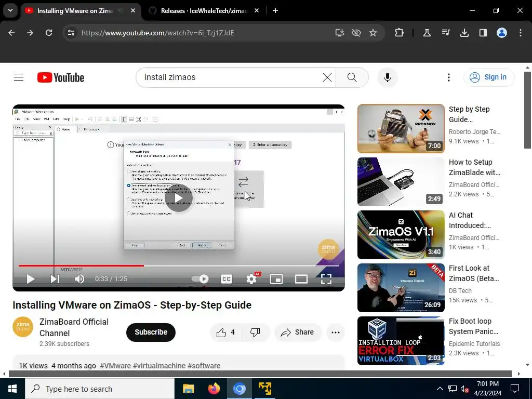The image size is (532, 399).
Task: Mute the video volume
Action: 79,279
